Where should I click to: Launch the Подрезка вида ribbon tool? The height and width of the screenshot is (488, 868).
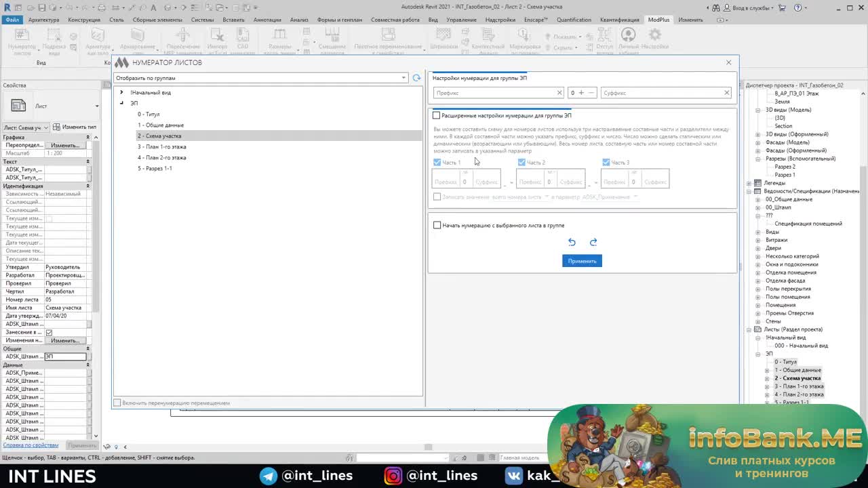point(54,42)
